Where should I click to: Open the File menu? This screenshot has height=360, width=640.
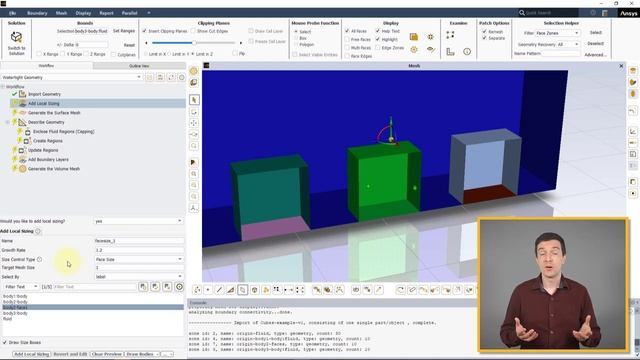click(x=12, y=13)
